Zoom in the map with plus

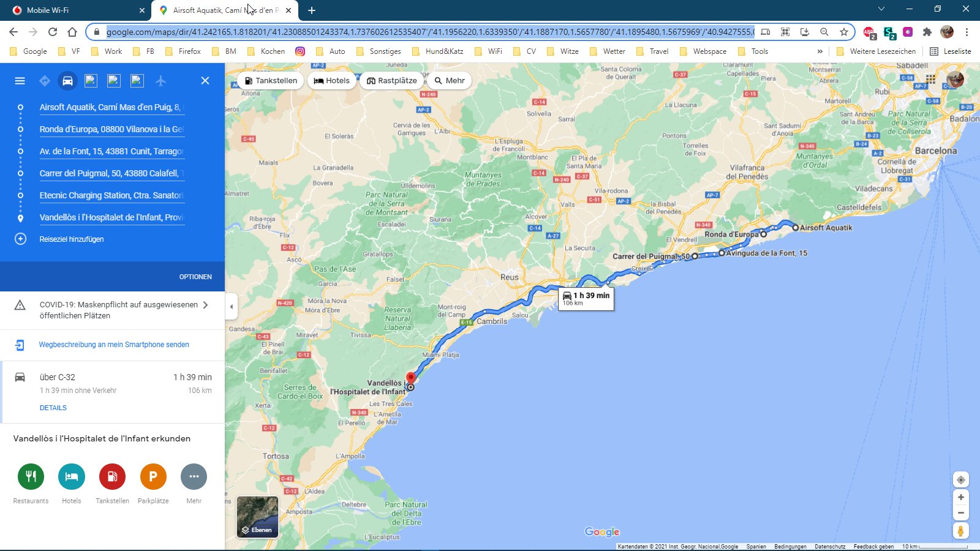(x=960, y=497)
